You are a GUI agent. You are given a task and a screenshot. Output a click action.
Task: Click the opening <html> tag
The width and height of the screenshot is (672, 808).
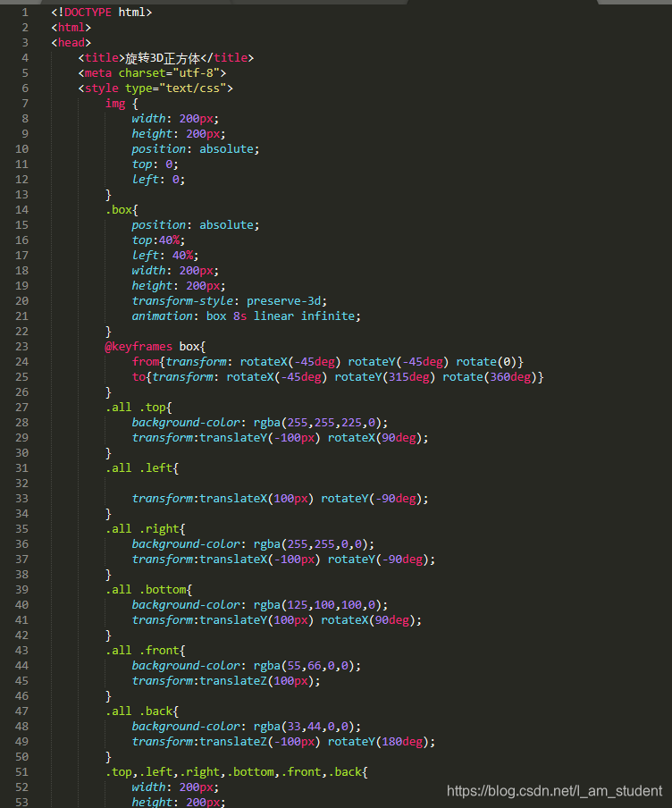click(71, 28)
